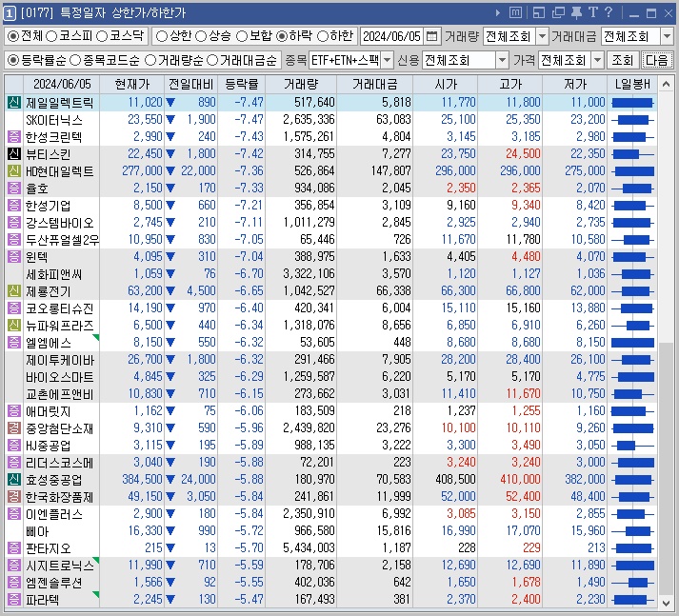Select the 상한 radio button
Viewport: 679px width, 616px height.
coord(162,36)
